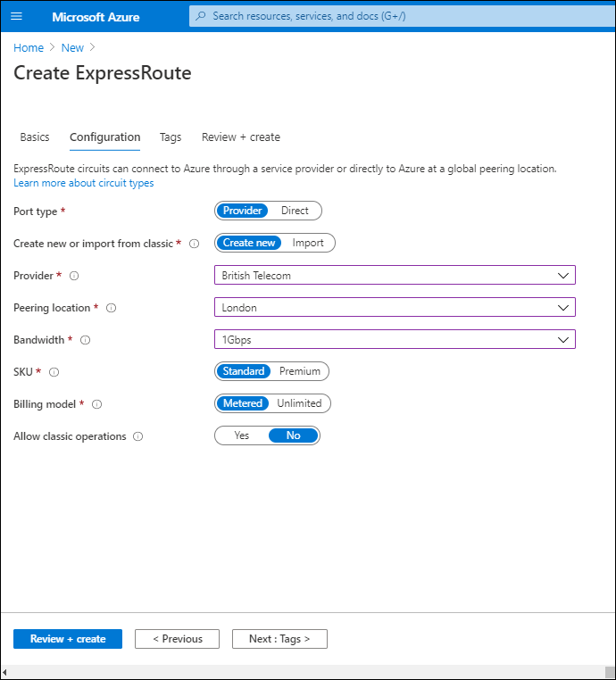Go to Home breadcrumb

(29, 47)
